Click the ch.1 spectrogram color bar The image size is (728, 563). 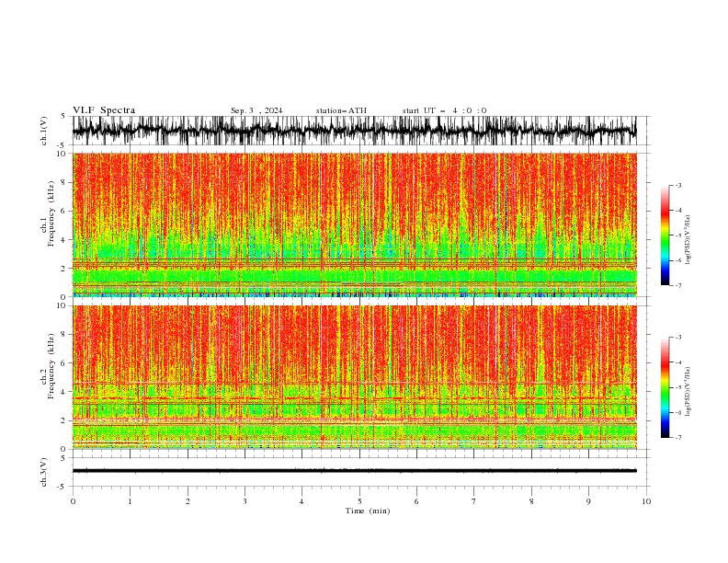(665, 236)
